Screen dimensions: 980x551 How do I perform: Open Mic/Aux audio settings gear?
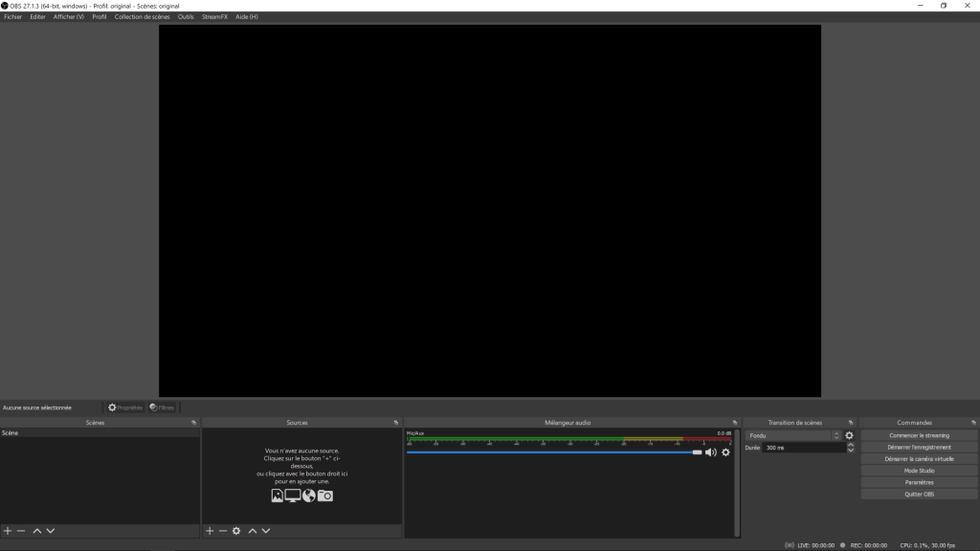725,452
